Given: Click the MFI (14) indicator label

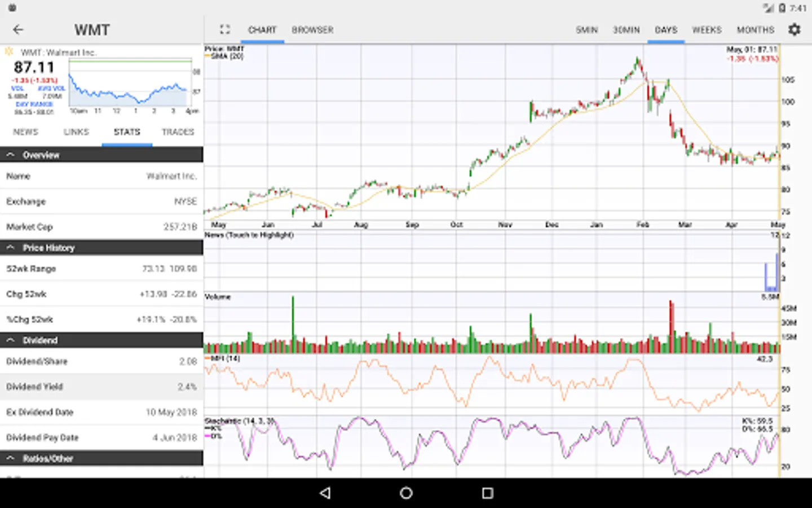Looking at the screenshot, I should (225, 358).
